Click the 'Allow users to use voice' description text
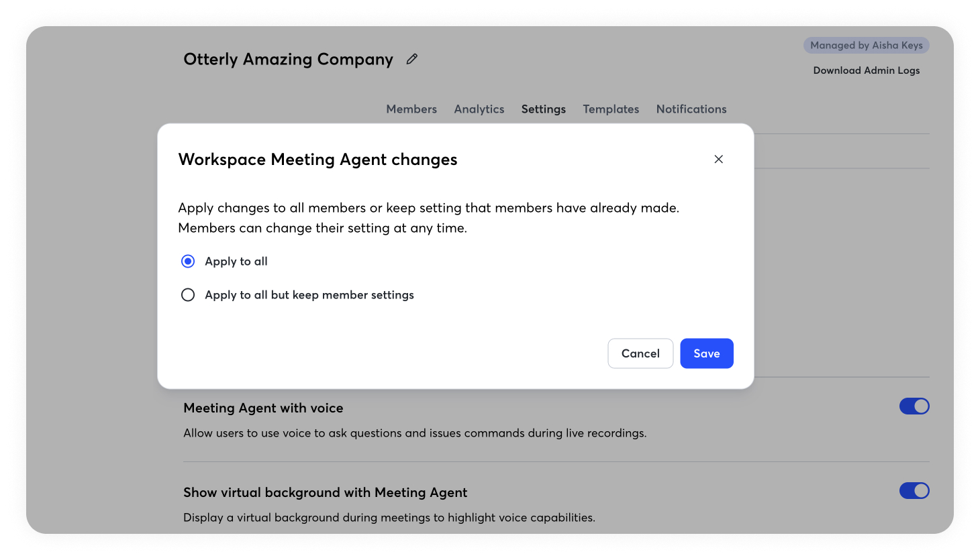This screenshot has width=980, height=560. [x=414, y=433]
